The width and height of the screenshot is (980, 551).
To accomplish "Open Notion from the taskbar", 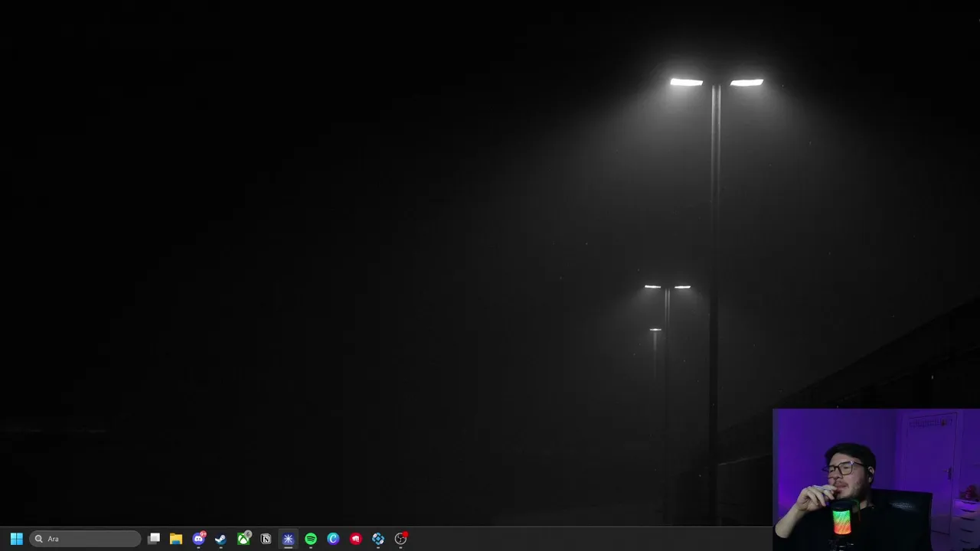I will coord(266,539).
